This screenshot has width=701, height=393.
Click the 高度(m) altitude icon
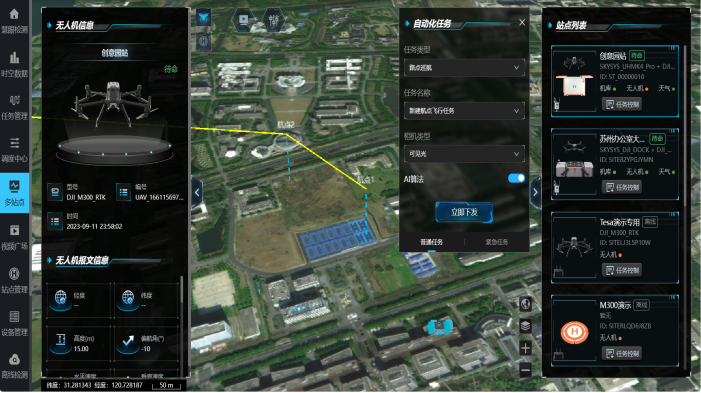pyautogui.click(x=60, y=342)
